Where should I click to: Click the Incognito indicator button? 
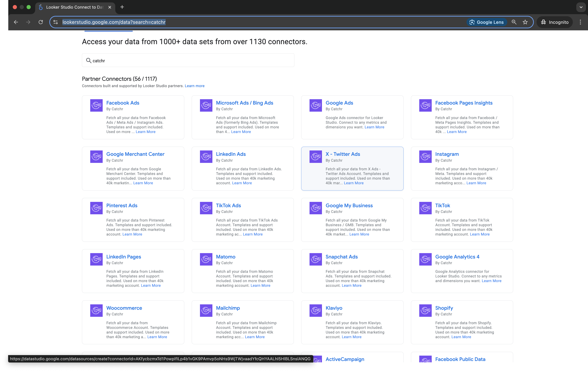(555, 22)
